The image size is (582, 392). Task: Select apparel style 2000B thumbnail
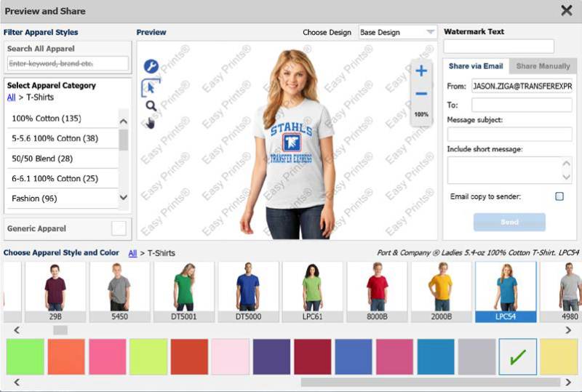[442, 292]
